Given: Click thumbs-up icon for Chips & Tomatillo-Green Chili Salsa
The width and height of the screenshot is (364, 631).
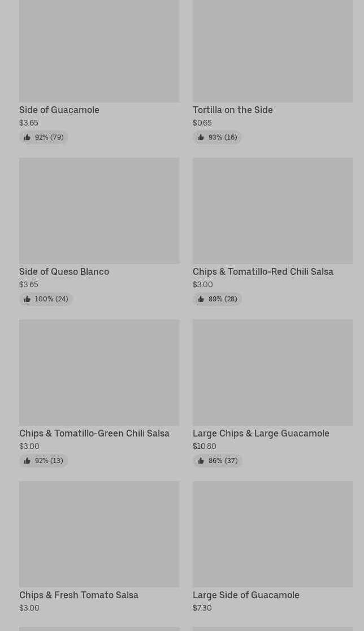Looking at the screenshot, I should coord(27,461).
